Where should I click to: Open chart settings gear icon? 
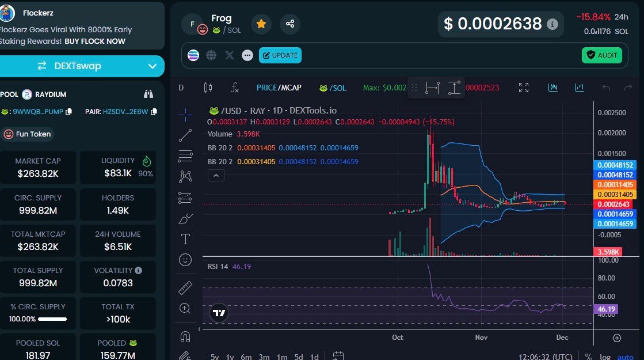(x=617, y=338)
